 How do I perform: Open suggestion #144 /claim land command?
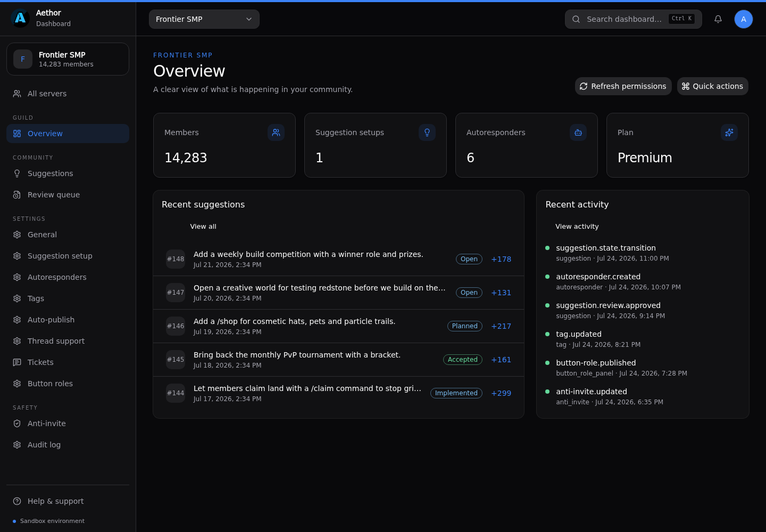[338, 393]
